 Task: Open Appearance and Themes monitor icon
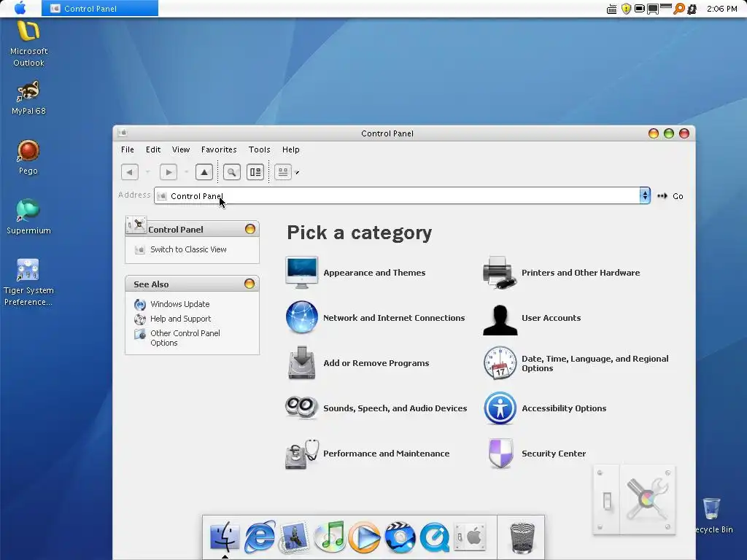[301, 273]
